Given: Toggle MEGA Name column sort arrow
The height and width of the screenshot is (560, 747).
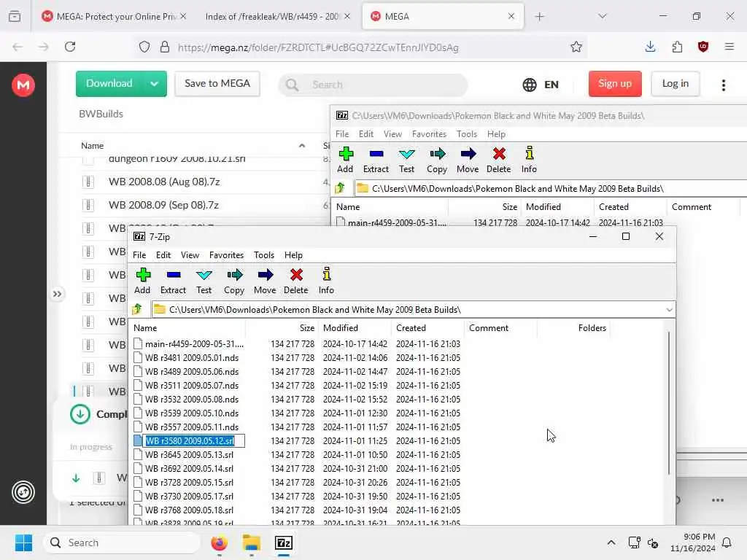Looking at the screenshot, I should [301, 146].
